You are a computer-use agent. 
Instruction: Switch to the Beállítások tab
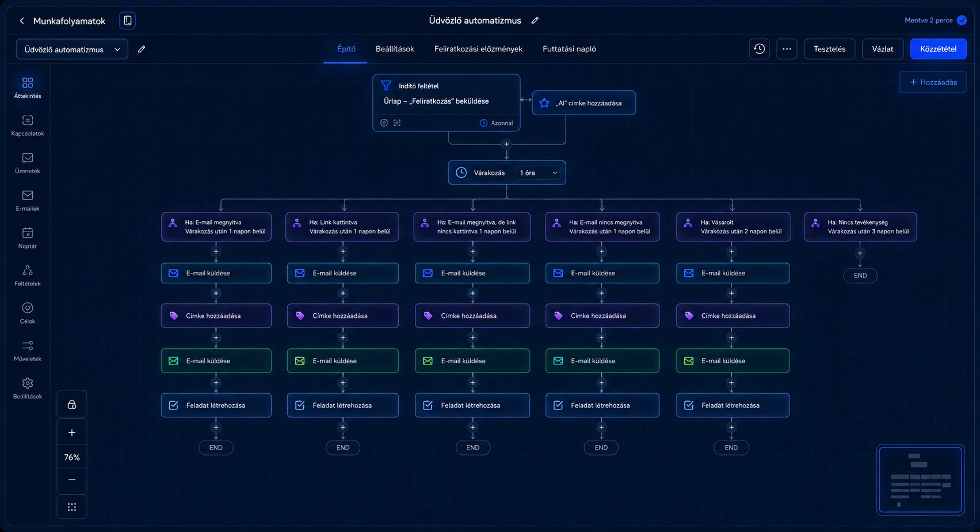pyautogui.click(x=395, y=49)
